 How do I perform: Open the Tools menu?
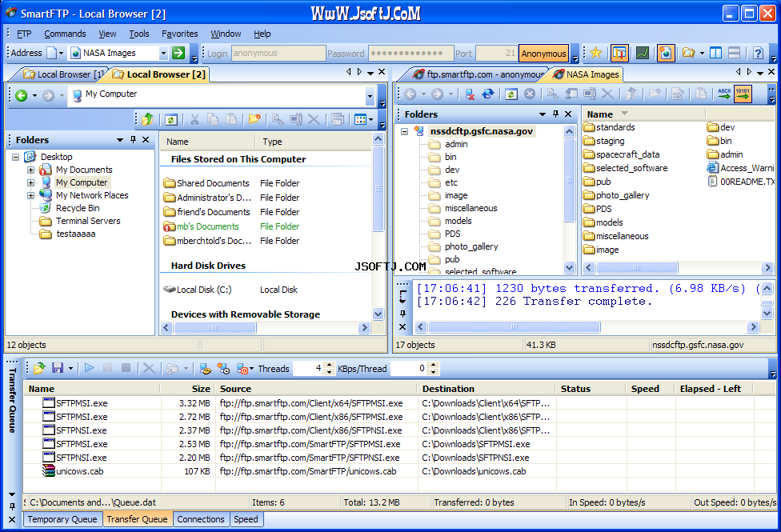pyautogui.click(x=139, y=34)
